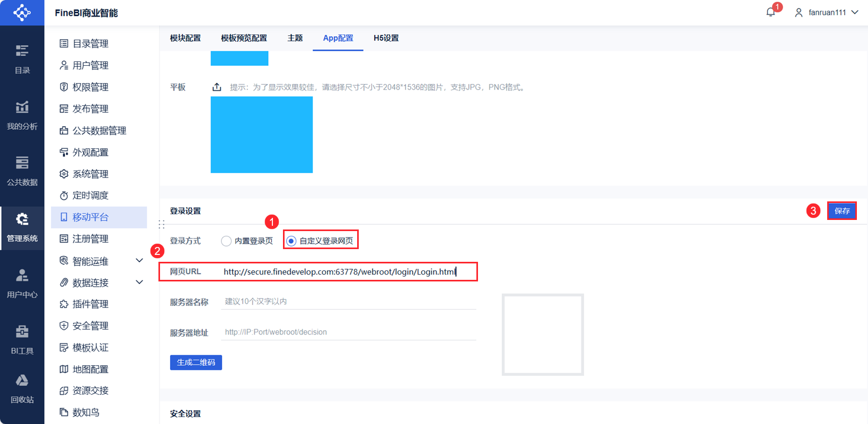Open 资源交接 management page
This screenshot has height=424, width=868.
(90, 391)
